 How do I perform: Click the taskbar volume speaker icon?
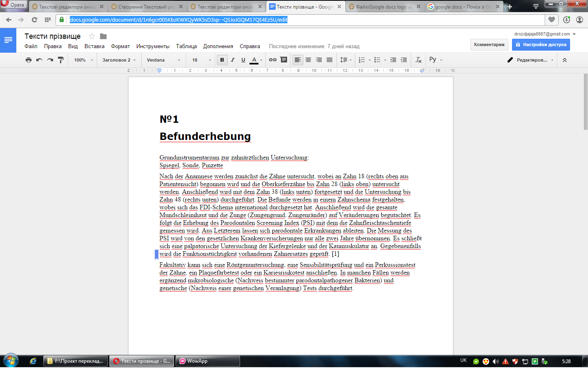tap(496, 361)
